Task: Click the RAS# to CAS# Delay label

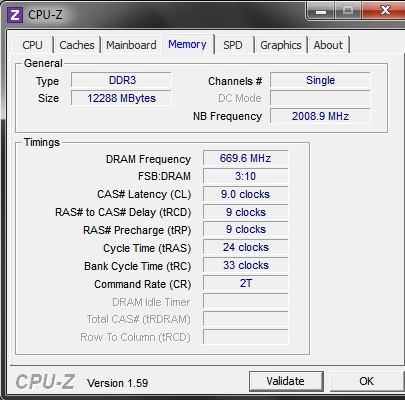Action: pos(123,212)
